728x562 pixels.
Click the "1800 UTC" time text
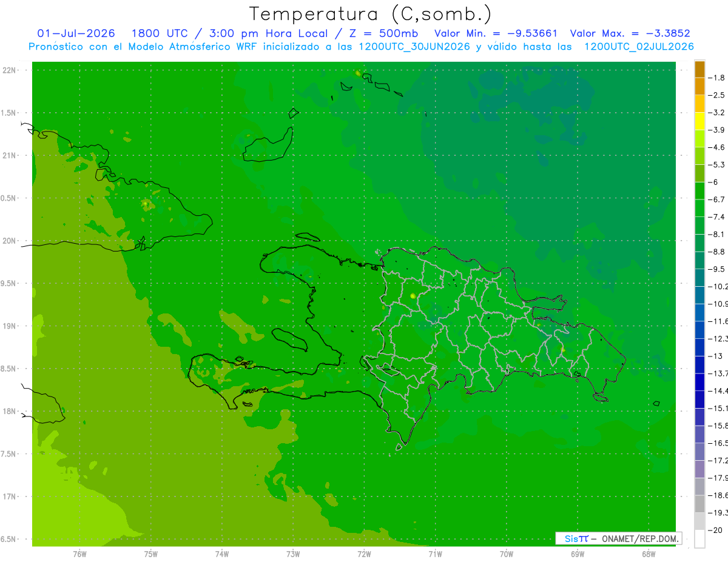pyautogui.click(x=160, y=33)
